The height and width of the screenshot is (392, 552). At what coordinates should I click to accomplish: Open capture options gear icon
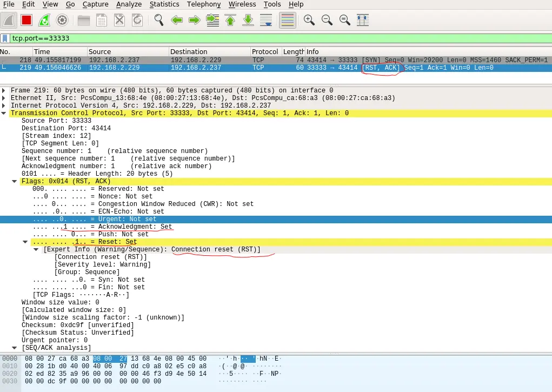(62, 20)
